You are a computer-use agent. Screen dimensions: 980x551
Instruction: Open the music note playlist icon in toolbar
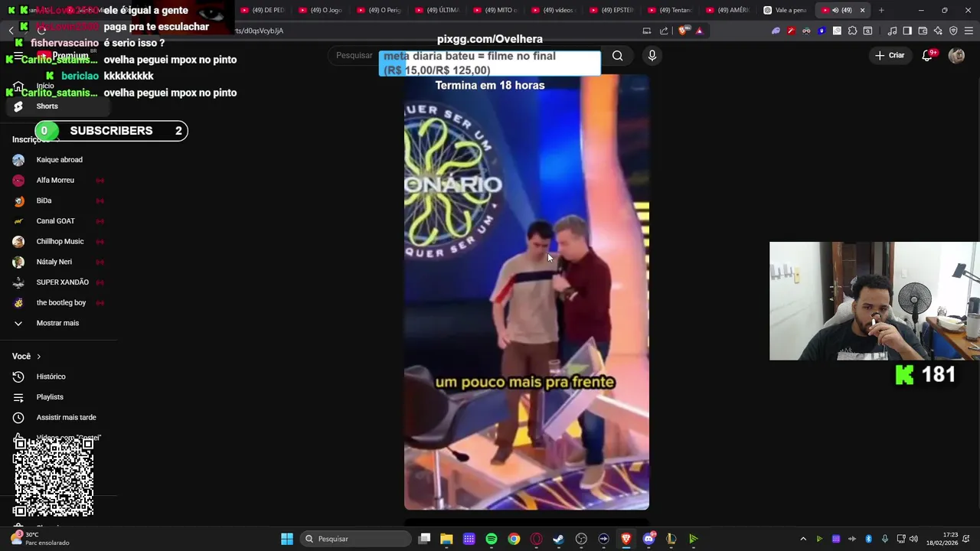pyautogui.click(x=892, y=31)
